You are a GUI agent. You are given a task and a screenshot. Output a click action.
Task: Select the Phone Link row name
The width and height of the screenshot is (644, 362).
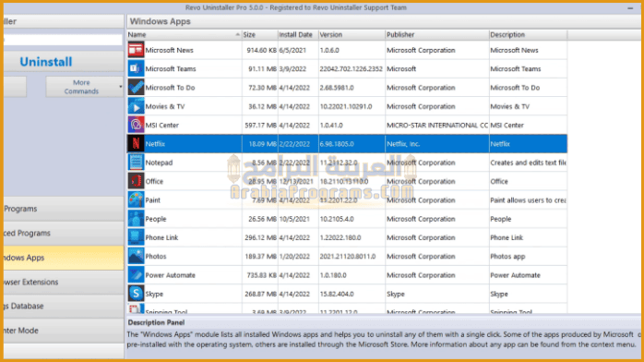(161, 237)
